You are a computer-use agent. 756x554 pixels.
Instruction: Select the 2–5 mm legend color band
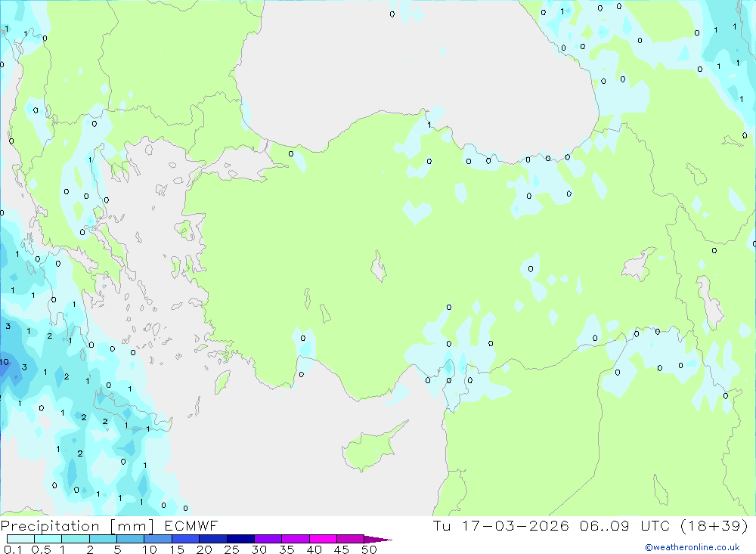pos(103,539)
